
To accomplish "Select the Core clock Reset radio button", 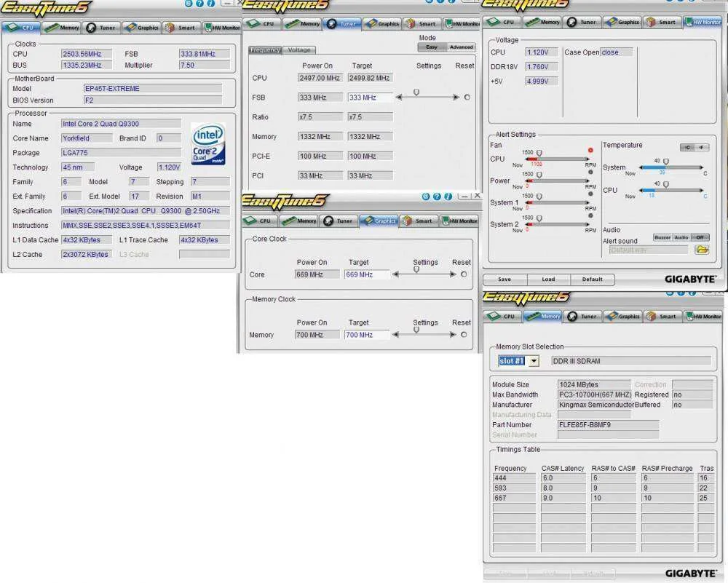I will (x=464, y=274).
